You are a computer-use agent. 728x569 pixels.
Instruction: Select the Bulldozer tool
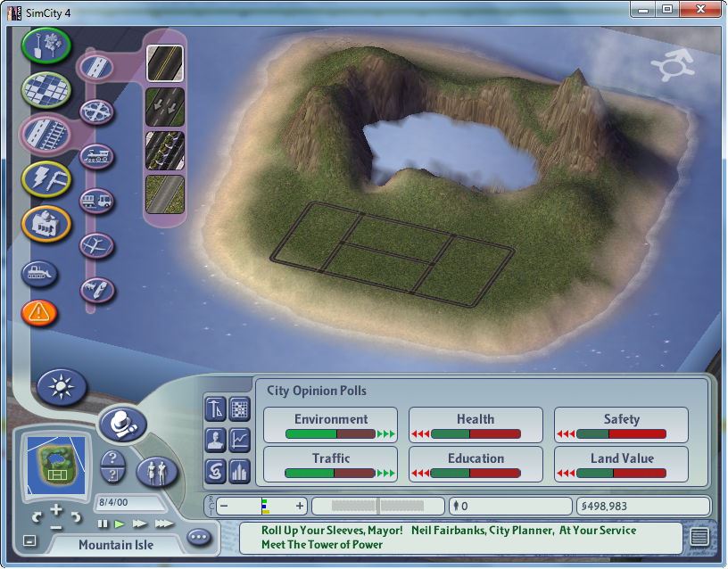pos(39,273)
